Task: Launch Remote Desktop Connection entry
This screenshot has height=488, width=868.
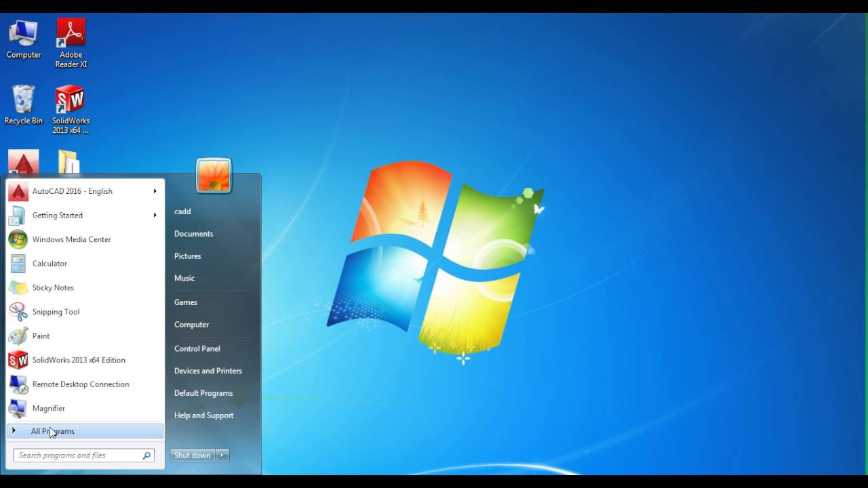Action: [85, 384]
